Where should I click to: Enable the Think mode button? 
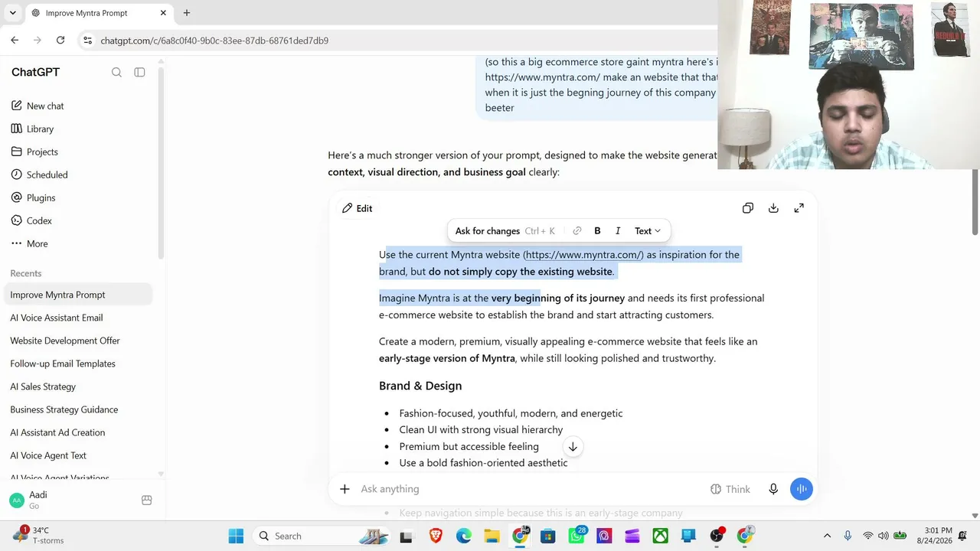[x=730, y=489]
